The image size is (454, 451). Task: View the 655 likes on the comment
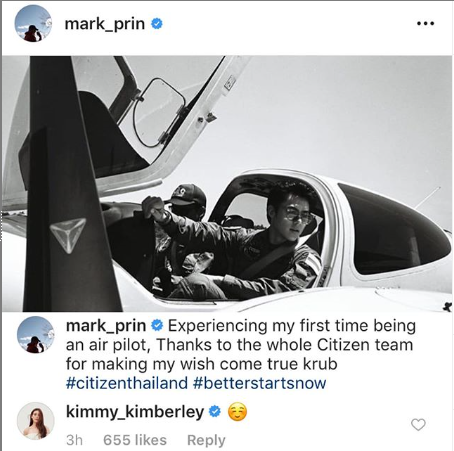(135, 440)
